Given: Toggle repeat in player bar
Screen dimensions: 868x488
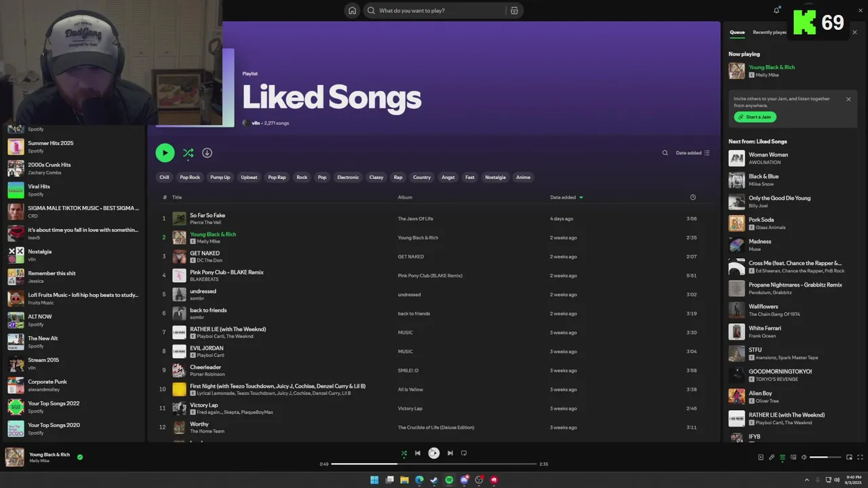Looking at the screenshot, I should coord(464,453).
